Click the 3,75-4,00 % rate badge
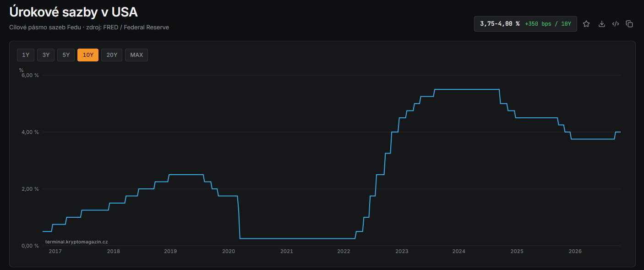644x270 pixels. 525,24
